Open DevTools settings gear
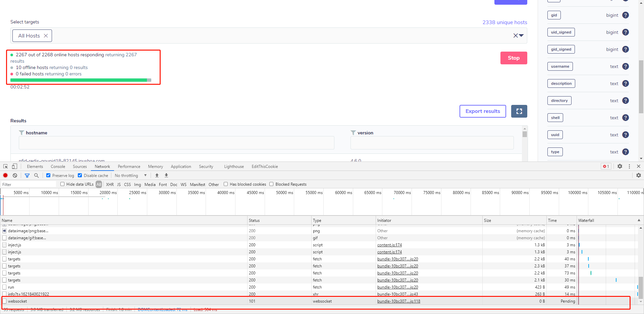The height and width of the screenshot is (314, 644). coord(620,166)
